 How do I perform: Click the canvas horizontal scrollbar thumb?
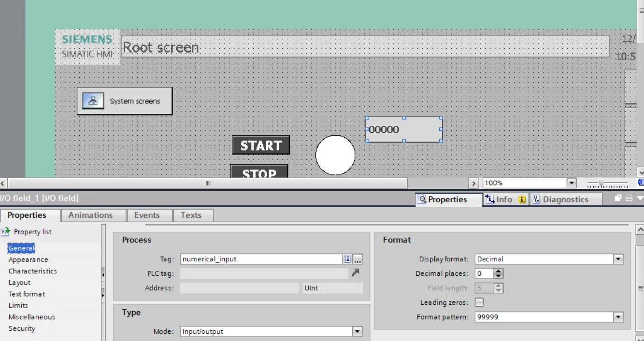(208, 184)
